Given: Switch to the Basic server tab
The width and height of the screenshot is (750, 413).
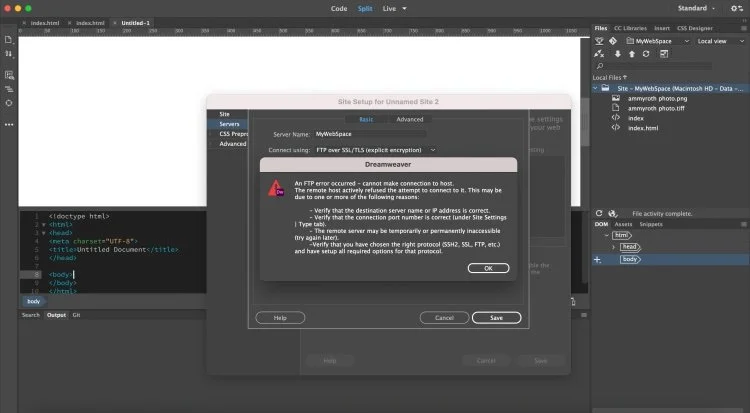Looking at the screenshot, I should [x=366, y=119].
